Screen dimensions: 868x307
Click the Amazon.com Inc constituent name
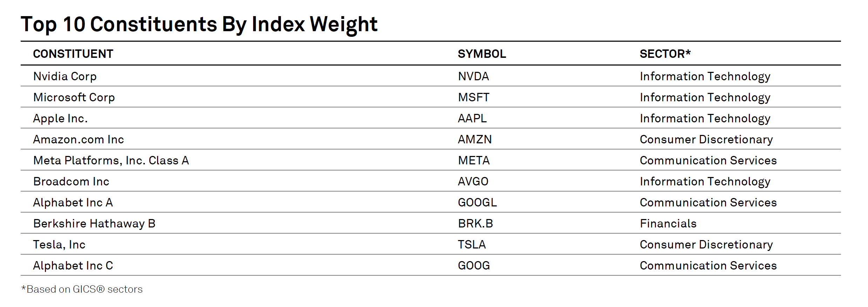coord(79,139)
